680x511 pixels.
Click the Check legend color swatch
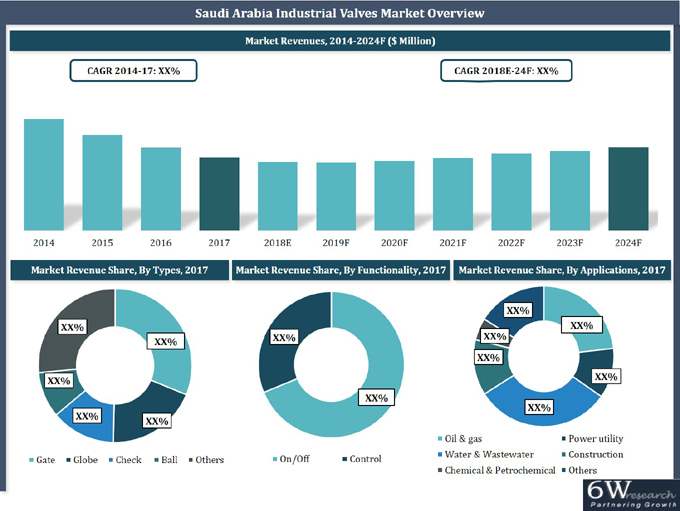point(111,460)
